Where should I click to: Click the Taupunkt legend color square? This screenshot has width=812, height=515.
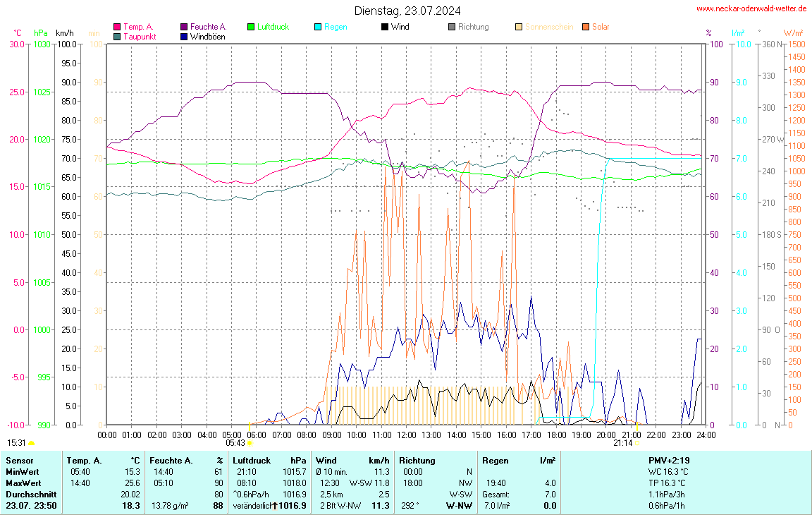point(117,36)
